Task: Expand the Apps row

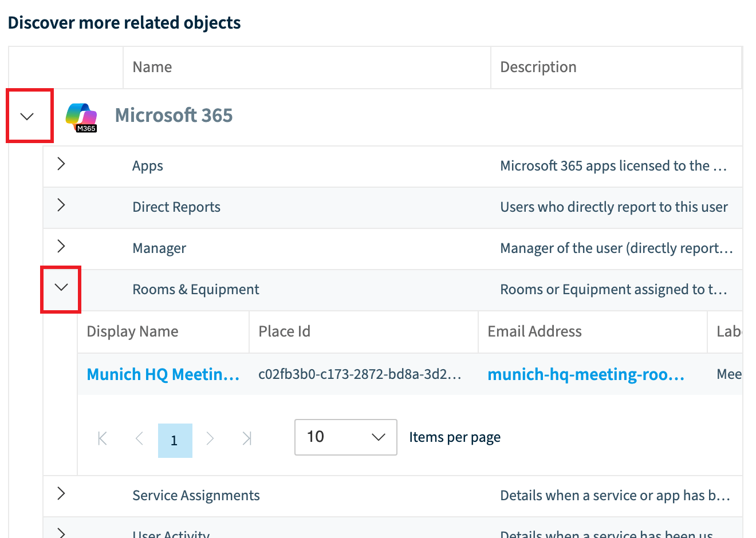Action: [61, 164]
